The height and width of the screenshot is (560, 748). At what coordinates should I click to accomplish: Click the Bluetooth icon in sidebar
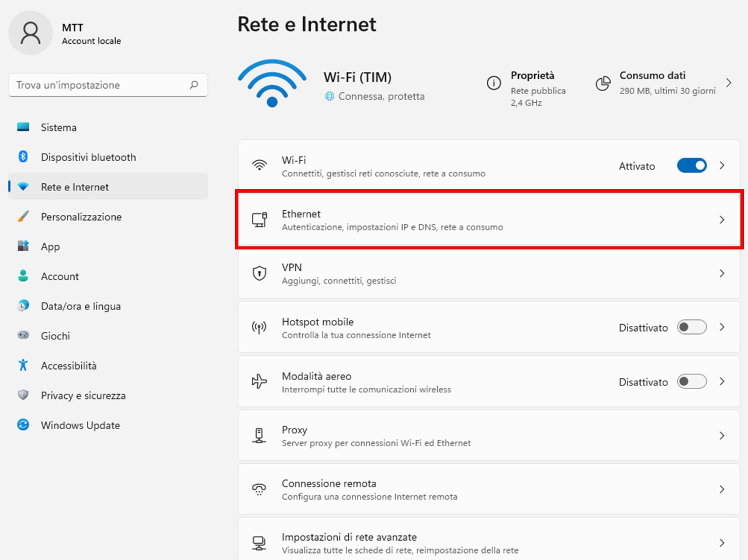coord(23,156)
